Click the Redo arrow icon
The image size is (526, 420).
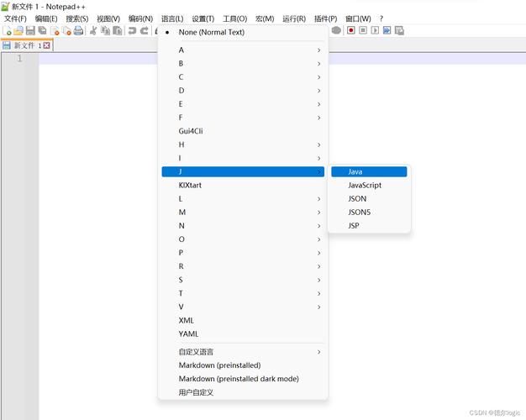pos(145,31)
